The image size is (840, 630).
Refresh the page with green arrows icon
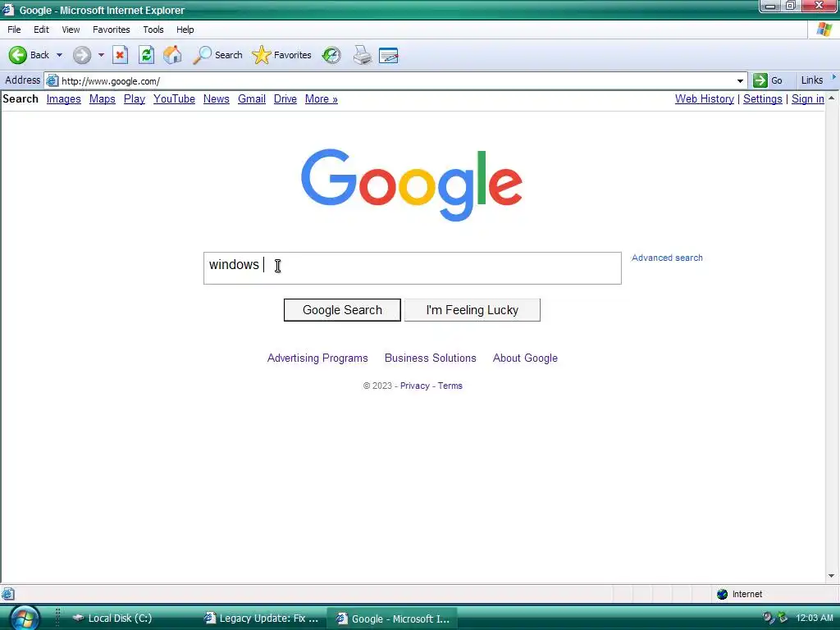146,55
